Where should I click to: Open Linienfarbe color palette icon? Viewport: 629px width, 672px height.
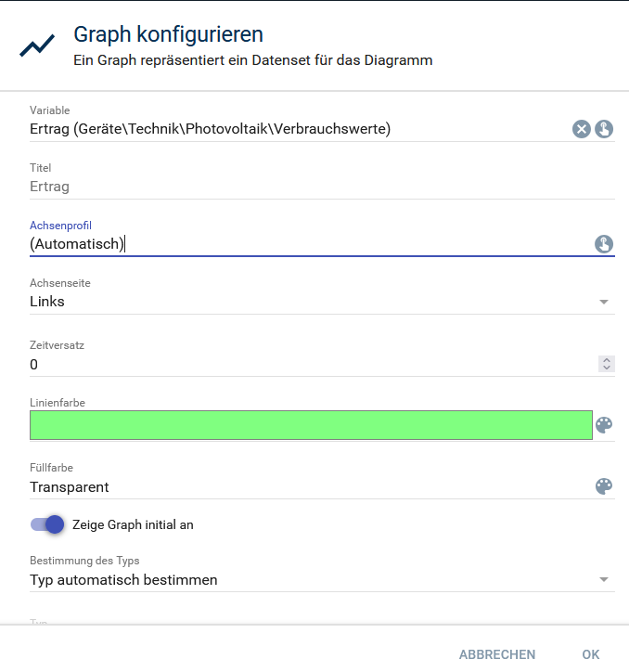pos(604,425)
